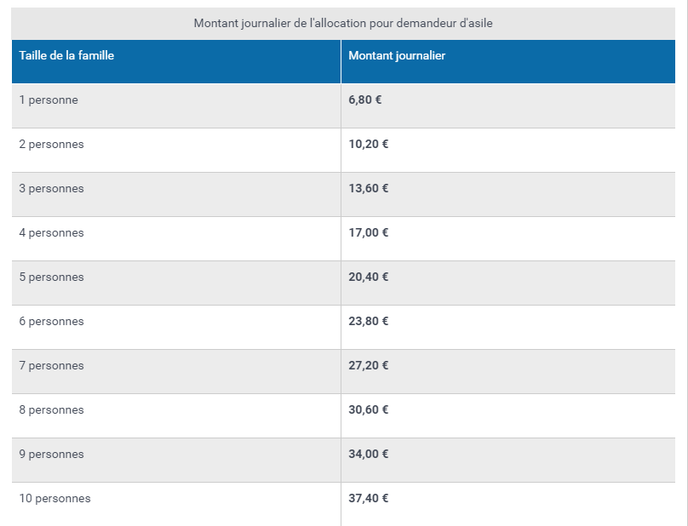The height and width of the screenshot is (526, 688).
Task: Select the '2 personnes' row label
Action: [x=51, y=144]
